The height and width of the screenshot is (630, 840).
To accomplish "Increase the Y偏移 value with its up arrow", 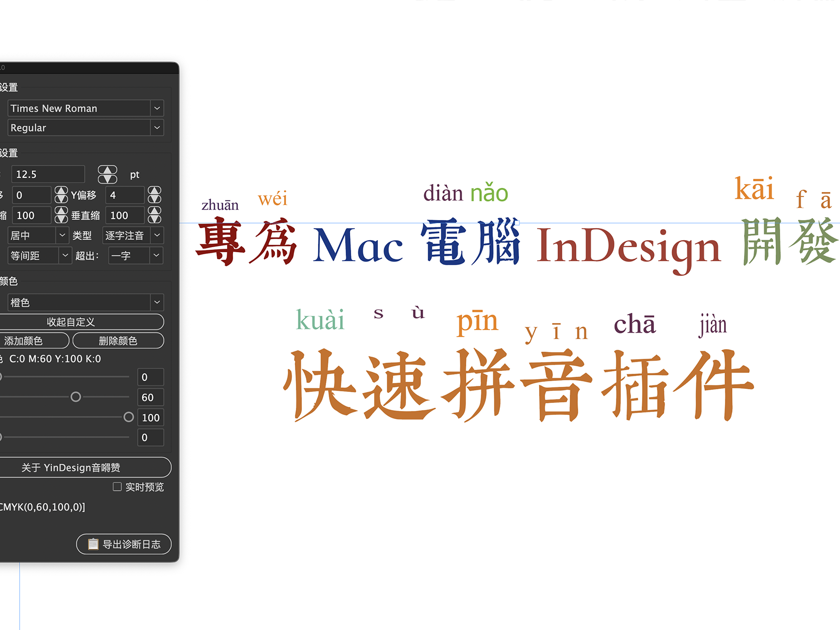I will [x=155, y=190].
